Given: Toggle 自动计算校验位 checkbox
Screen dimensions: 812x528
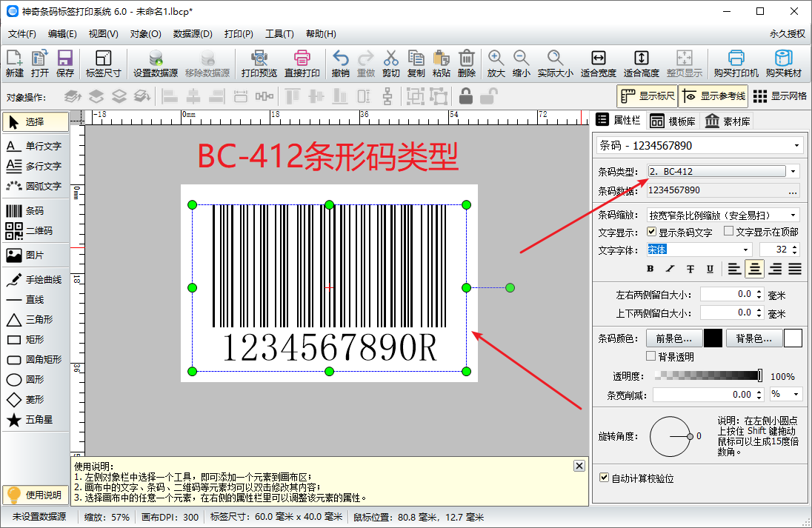Looking at the screenshot, I should click(x=605, y=478).
